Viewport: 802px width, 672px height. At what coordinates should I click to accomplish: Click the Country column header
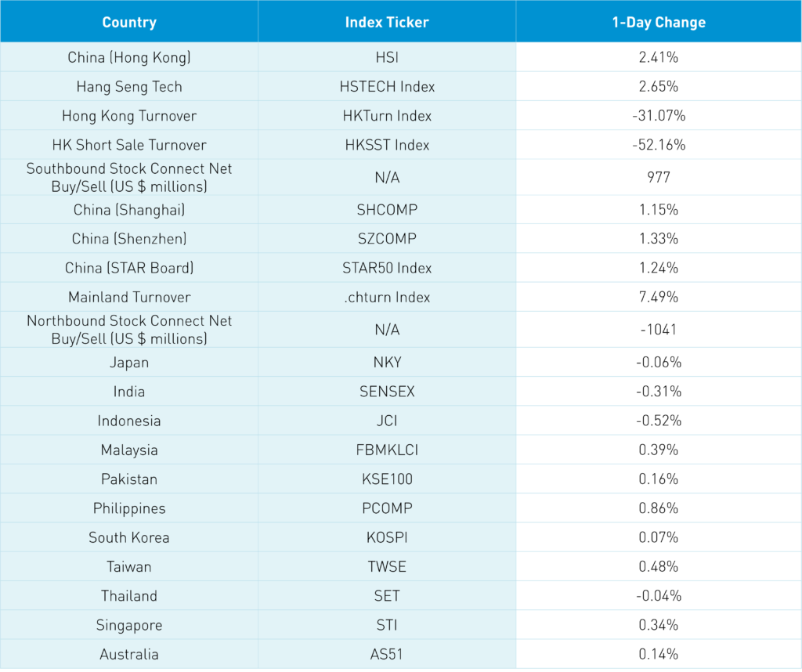click(129, 22)
